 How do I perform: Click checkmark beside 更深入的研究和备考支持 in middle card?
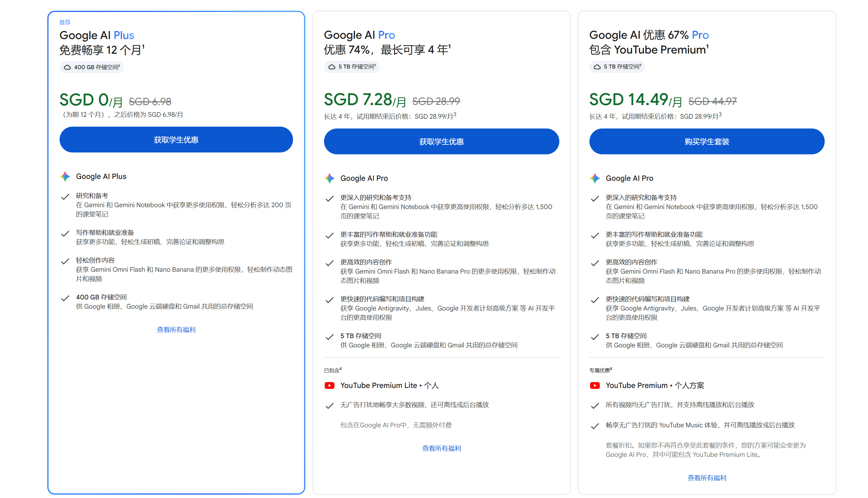(330, 198)
